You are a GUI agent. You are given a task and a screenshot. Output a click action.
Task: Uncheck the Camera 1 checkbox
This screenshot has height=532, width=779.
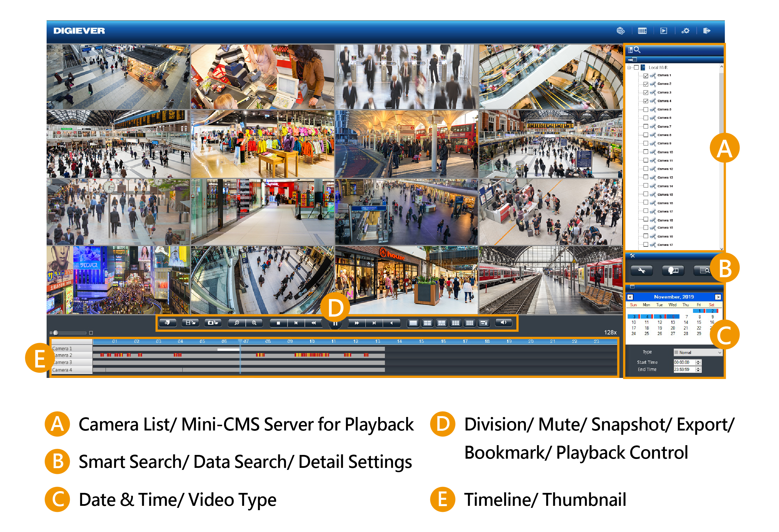646,76
